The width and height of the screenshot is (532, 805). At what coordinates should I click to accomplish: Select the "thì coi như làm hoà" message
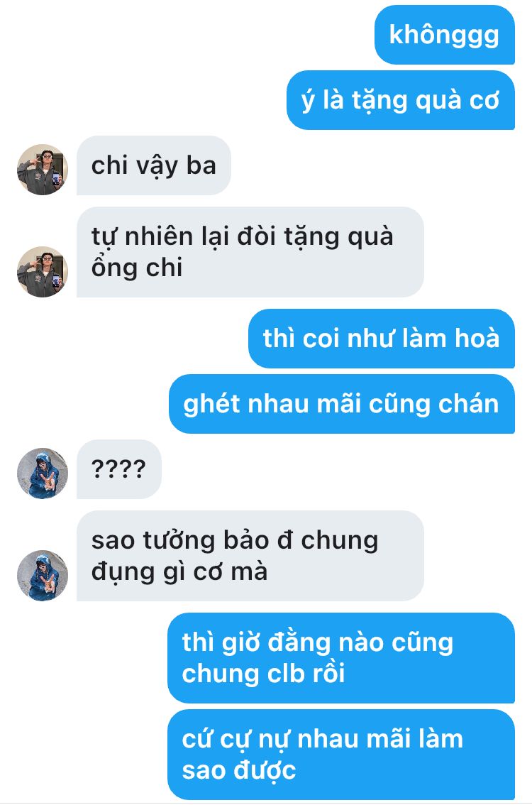(381, 339)
